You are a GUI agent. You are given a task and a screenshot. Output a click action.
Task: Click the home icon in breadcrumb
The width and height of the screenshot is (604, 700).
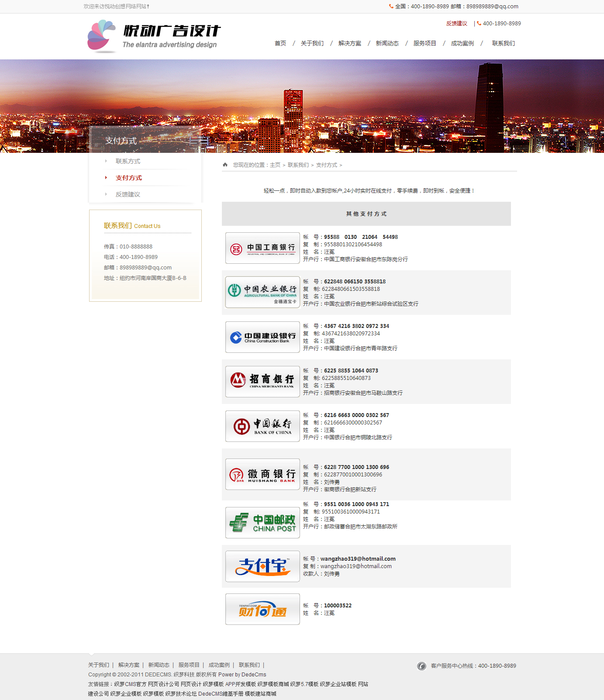(x=225, y=165)
